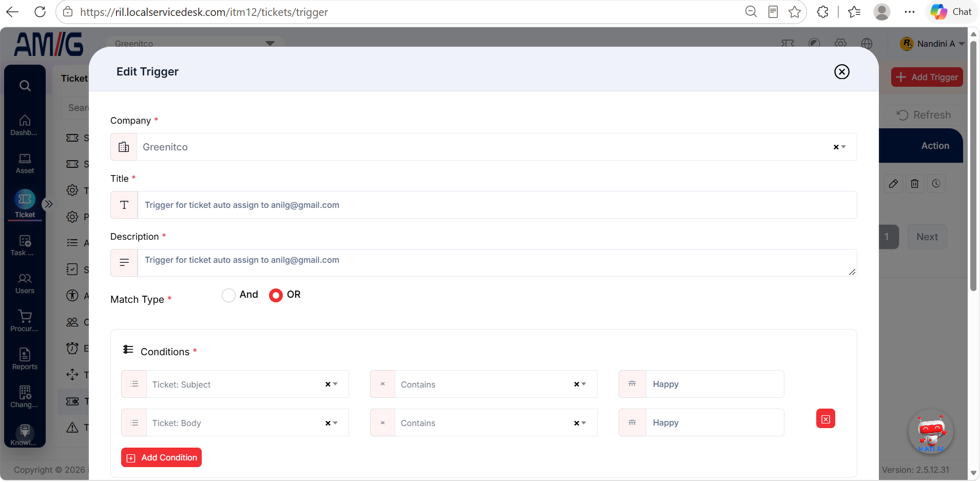The height and width of the screenshot is (482, 980).
Task: Edit the Title input field
Action: [497, 205]
